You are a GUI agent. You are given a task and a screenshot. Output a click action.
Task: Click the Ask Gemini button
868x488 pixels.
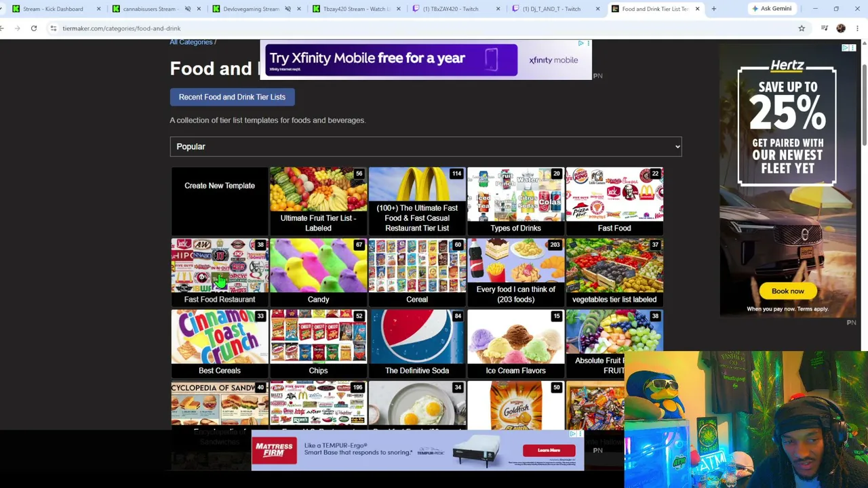[771, 9]
